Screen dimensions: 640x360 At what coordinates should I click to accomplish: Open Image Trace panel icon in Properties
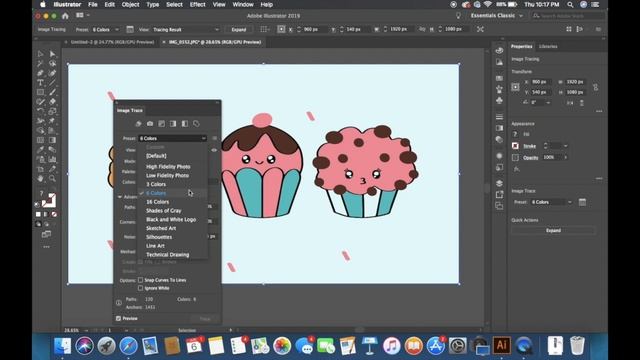pos(582,202)
